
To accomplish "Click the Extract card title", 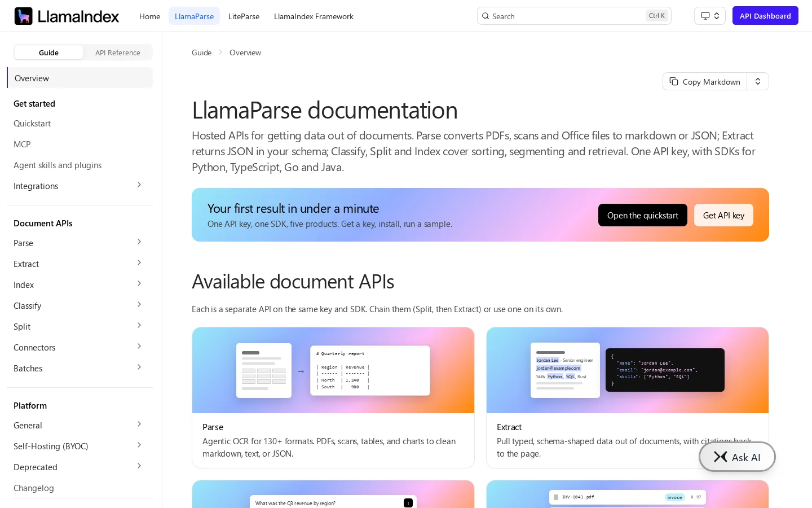I will (x=509, y=427).
